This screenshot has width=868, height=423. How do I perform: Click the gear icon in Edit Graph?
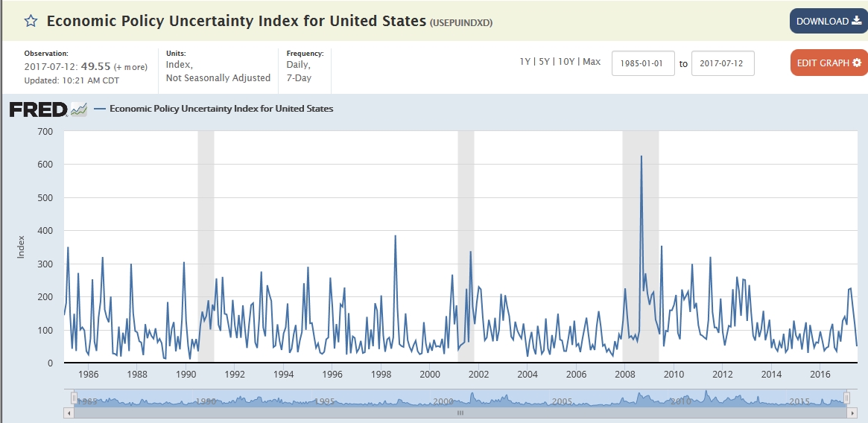tap(857, 63)
